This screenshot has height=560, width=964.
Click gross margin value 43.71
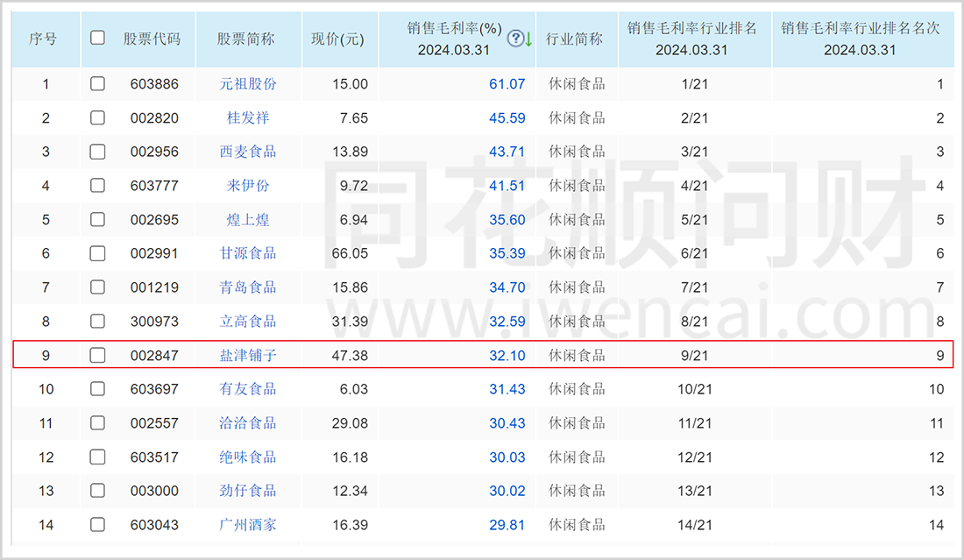(507, 152)
